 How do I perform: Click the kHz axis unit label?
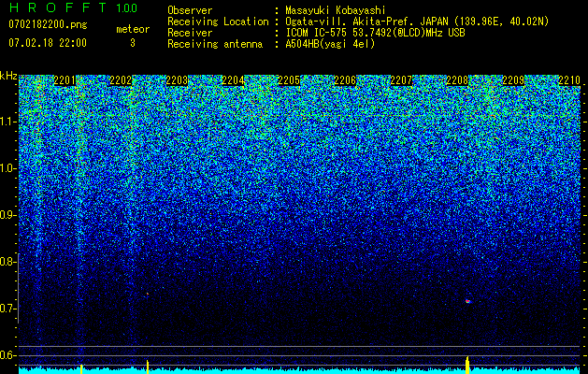pyautogui.click(x=8, y=76)
